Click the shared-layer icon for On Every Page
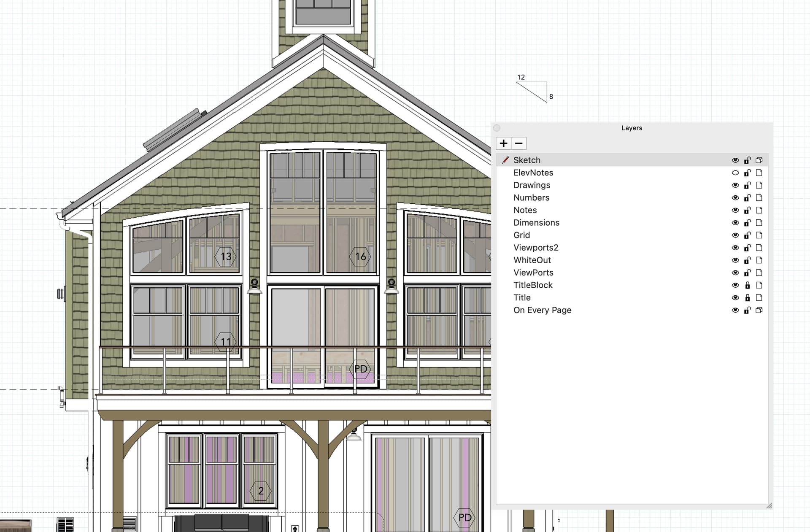 (759, 310)
